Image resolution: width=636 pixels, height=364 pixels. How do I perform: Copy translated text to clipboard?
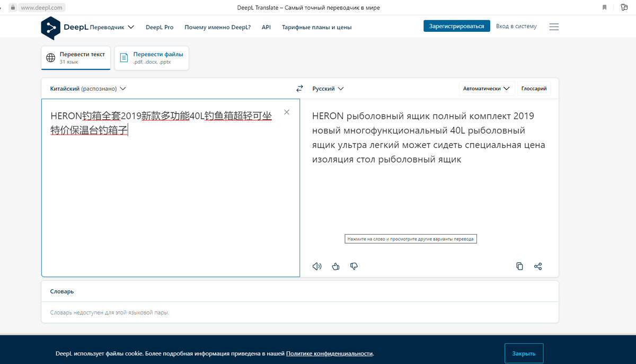coord(519,267)
